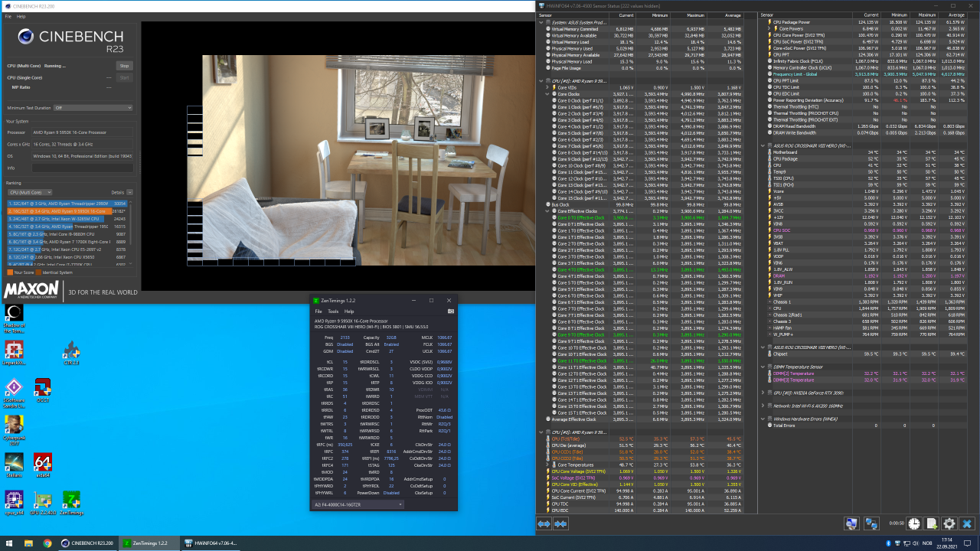The image size is (980, 551).
Task: Open the ZenTimings desktop shortcut
Action: click(x=71, y=503)
